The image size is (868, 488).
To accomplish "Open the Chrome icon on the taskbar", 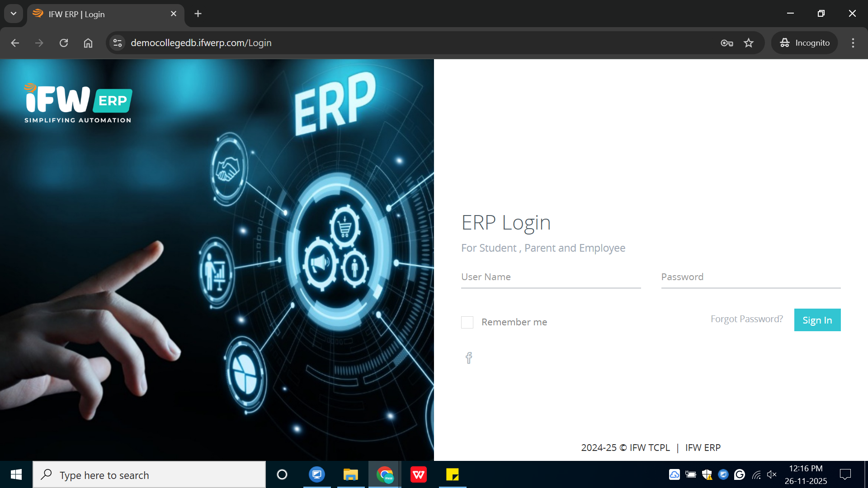I will 385,474.
